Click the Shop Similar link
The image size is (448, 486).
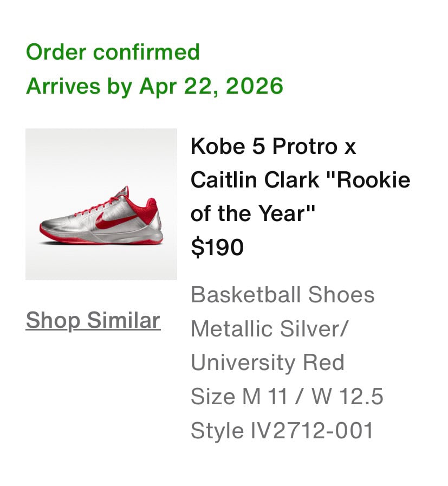[93, 320]
